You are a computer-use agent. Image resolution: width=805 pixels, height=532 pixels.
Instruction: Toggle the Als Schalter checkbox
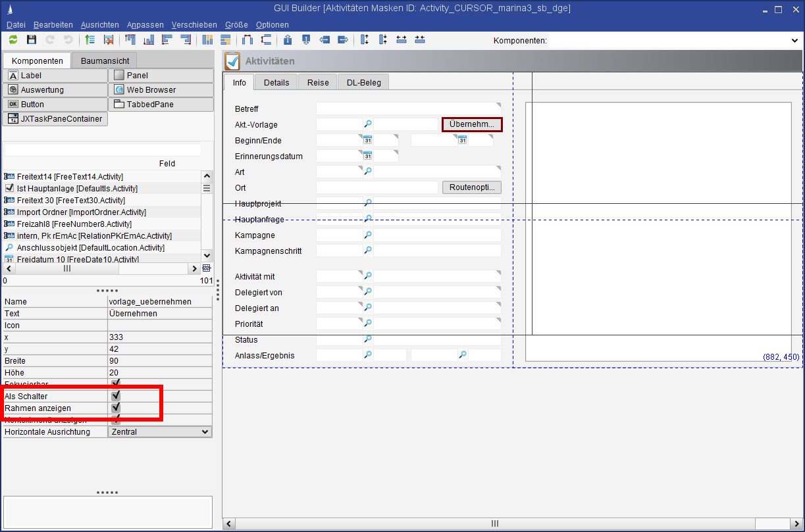(x=116, y=396)
